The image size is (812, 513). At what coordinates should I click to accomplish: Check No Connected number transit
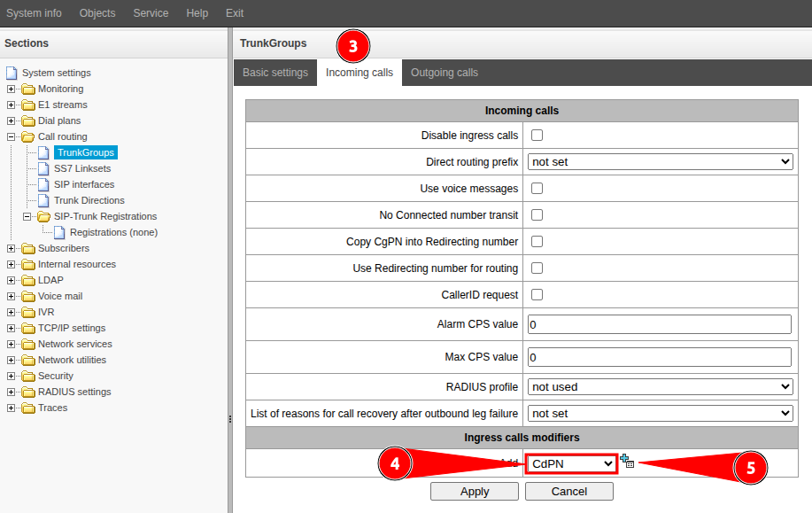(537, 214)
